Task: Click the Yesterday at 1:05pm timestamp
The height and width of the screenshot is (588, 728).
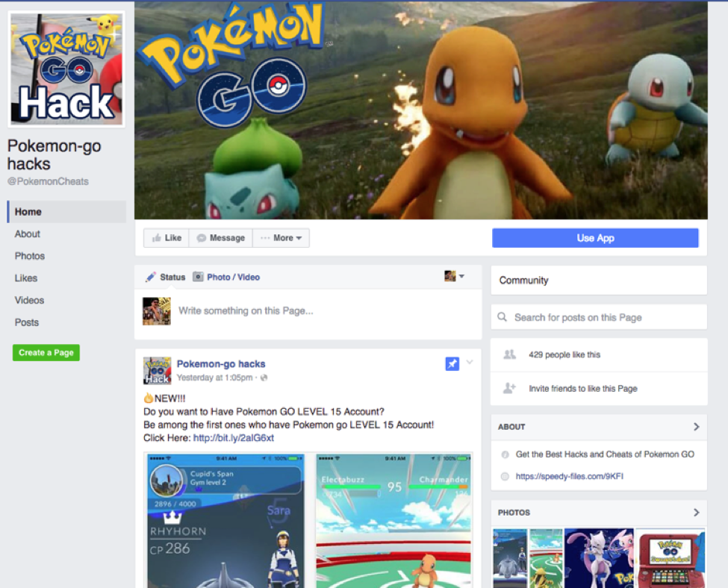Action: [215, 378]
